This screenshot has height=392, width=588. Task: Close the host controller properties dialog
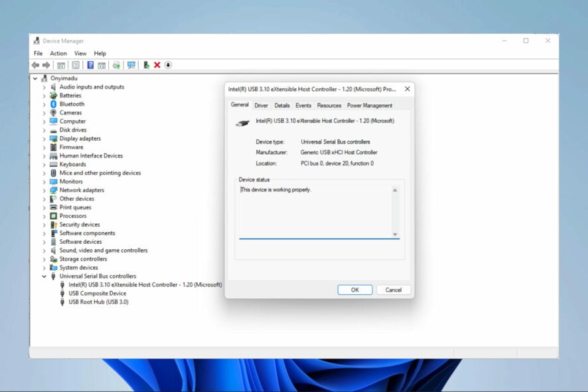tap(407, 89)
